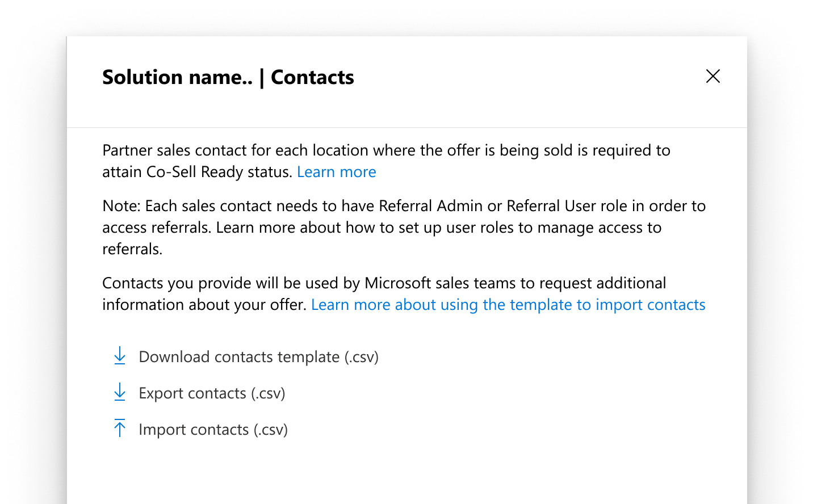Viewport: 813px width, 504px height.
Task: Open the Learn more link
Action: tap(336, 171)
